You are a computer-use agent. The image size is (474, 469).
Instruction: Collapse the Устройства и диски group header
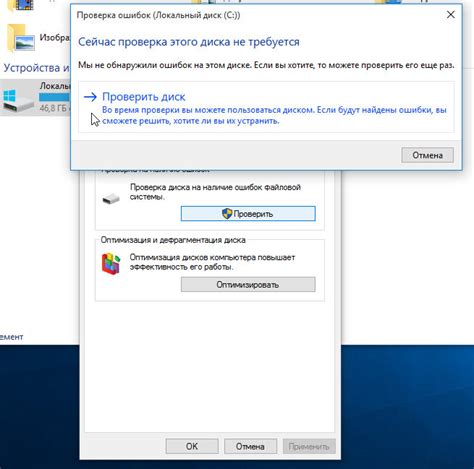pyautogui.click(x=37, y=68)
